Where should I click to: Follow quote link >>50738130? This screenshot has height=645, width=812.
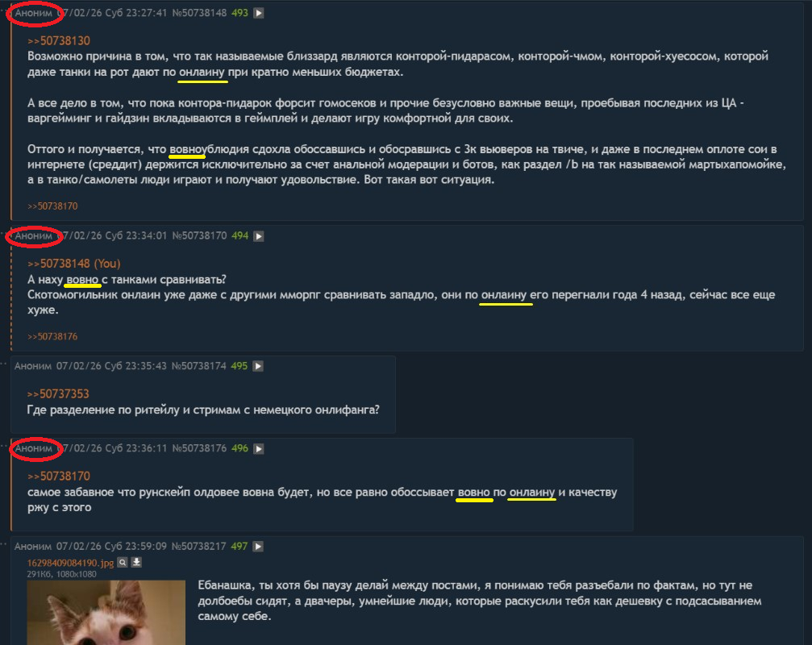click(59, 41)
